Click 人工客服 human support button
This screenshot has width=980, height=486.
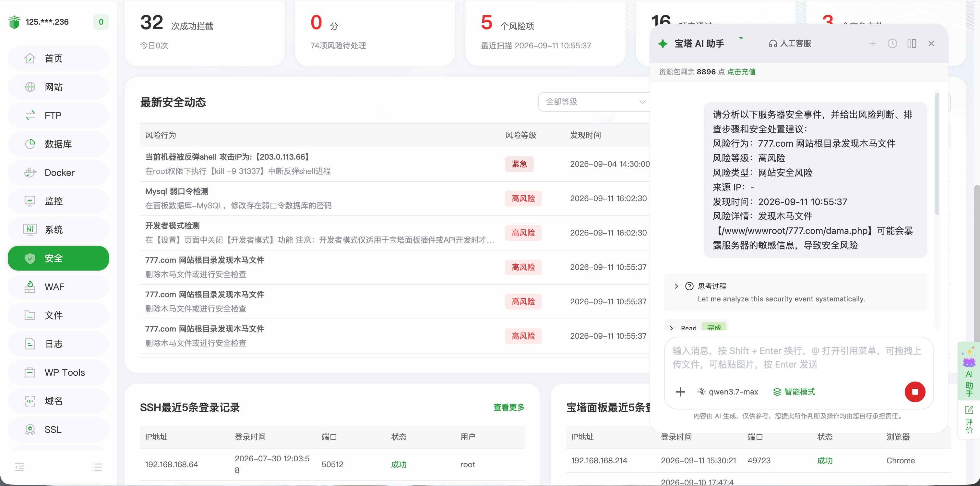[790, 44]
